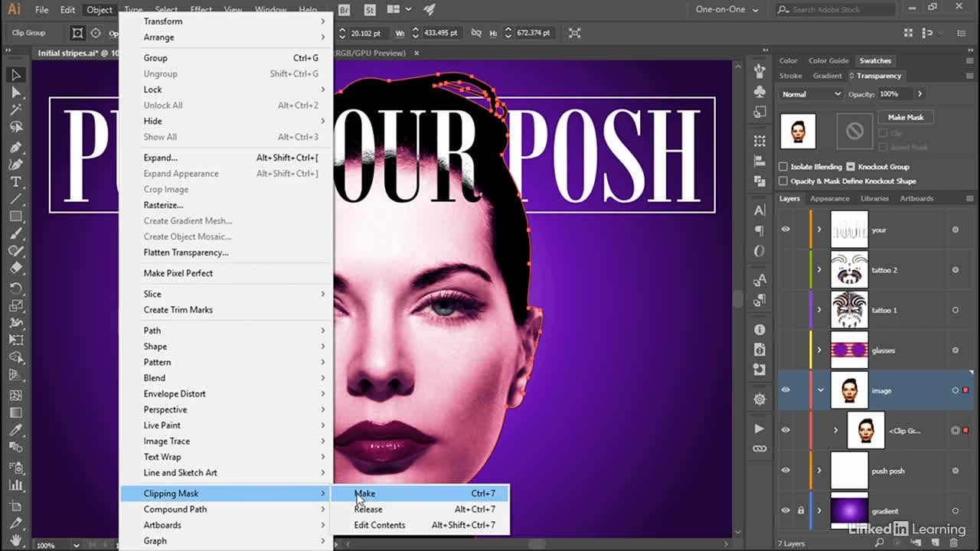Click the Transform panel icon in control bar

pyautogui.click(x=575, y=33)
